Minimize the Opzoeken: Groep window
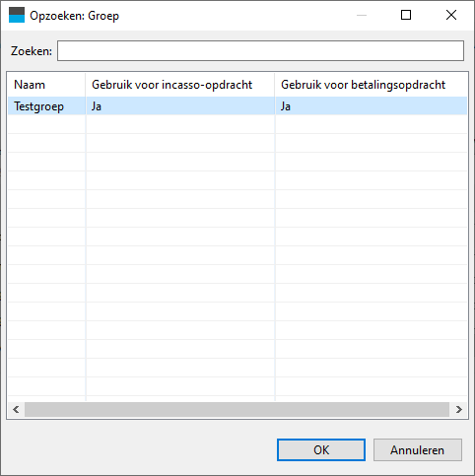 click(362, 15)
